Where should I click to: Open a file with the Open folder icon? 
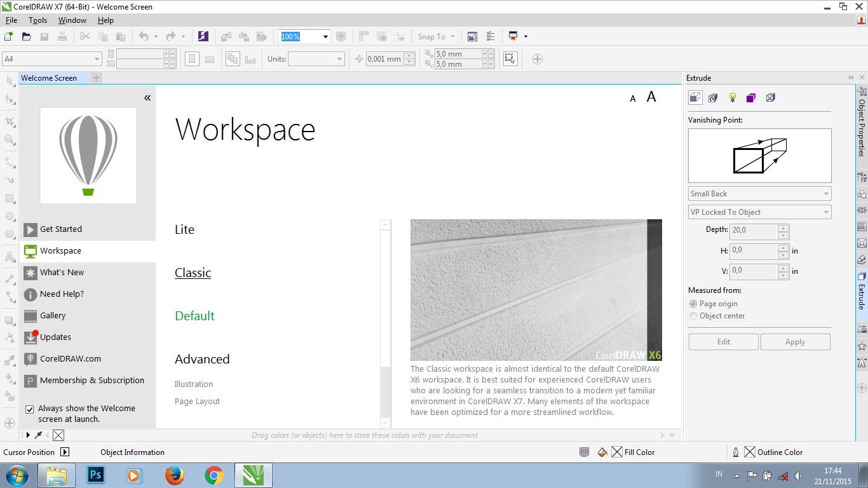point(27,36)
